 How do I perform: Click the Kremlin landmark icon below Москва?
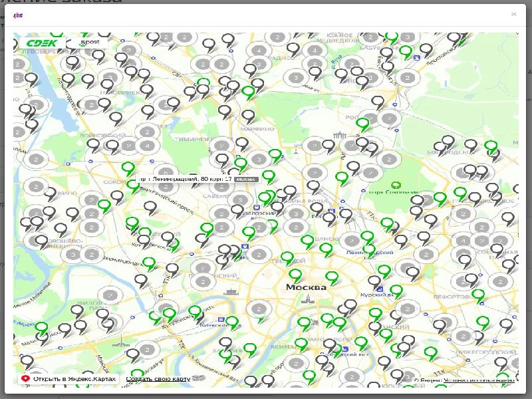coord(308,299)
